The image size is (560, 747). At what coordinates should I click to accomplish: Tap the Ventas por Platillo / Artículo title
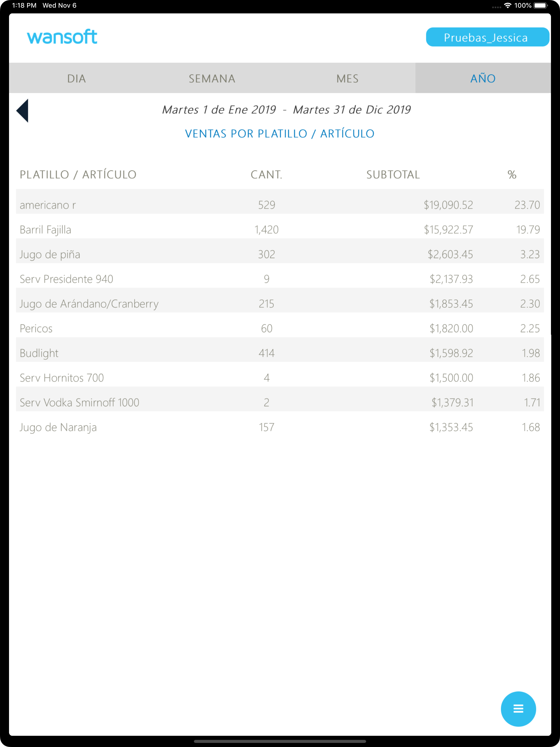click(x=280, y=134)
